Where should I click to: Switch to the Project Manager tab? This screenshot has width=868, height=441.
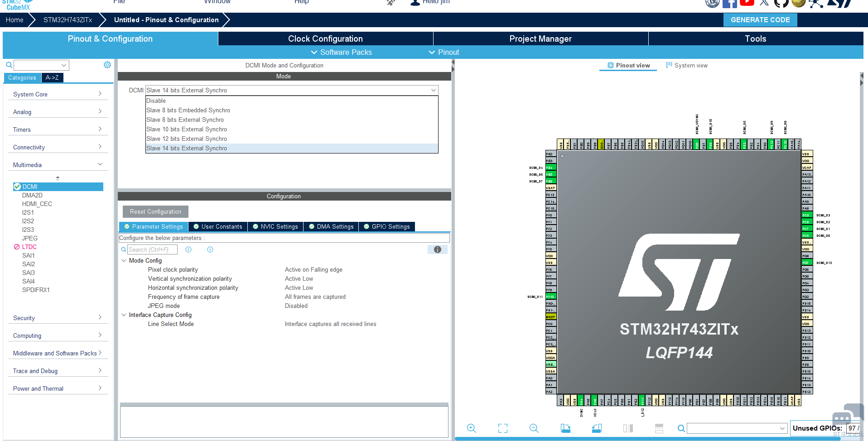coord(540,38)
